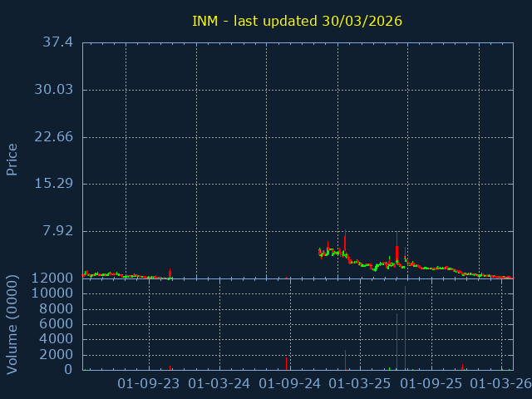Click the 01-03-24 date label
Screen dimensions: 532x399
(219, 383)
